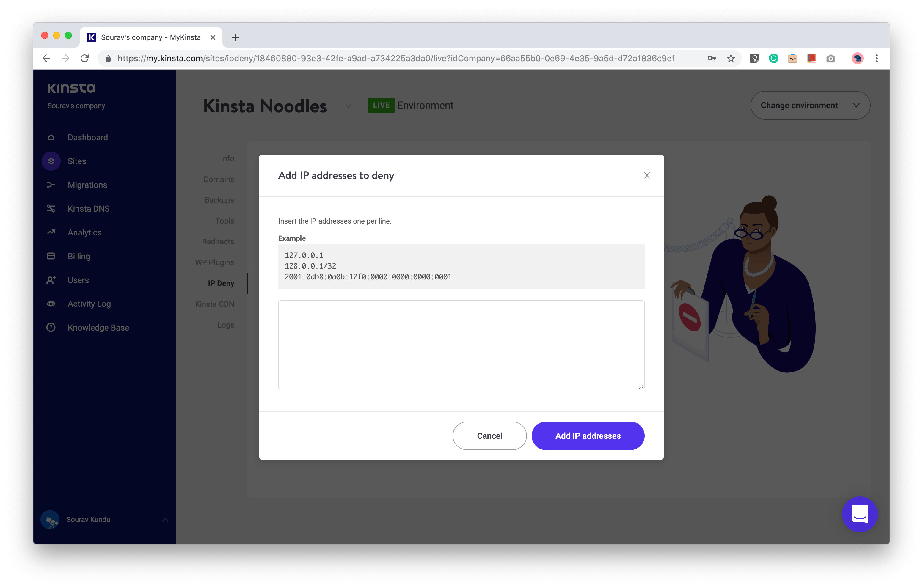Expand the Kinsta Noodles site selector

click(347, 106)
